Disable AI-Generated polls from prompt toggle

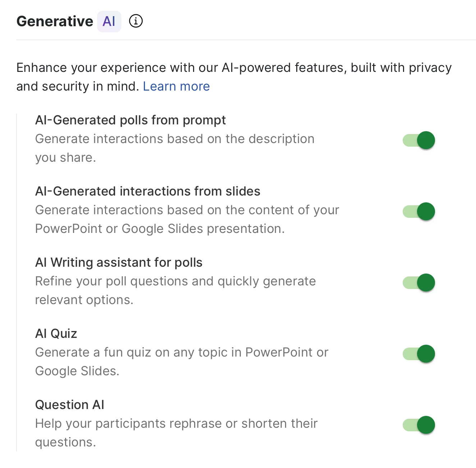tap(419, 140)
